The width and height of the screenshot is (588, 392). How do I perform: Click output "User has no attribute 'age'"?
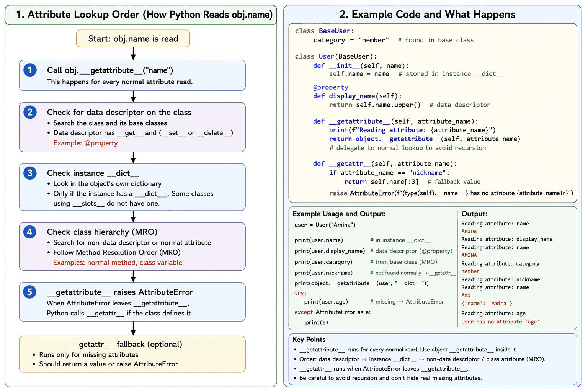click(x=500, y=322)
